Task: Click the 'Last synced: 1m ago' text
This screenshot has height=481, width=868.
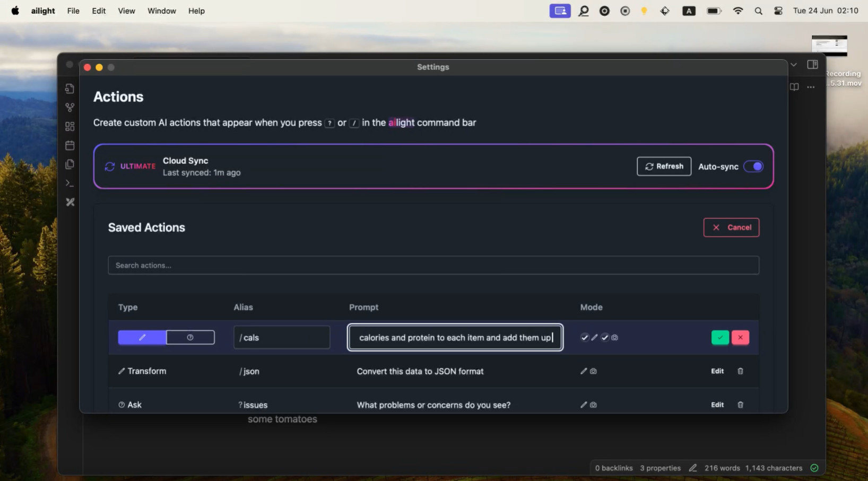Action: click(202, 173)
